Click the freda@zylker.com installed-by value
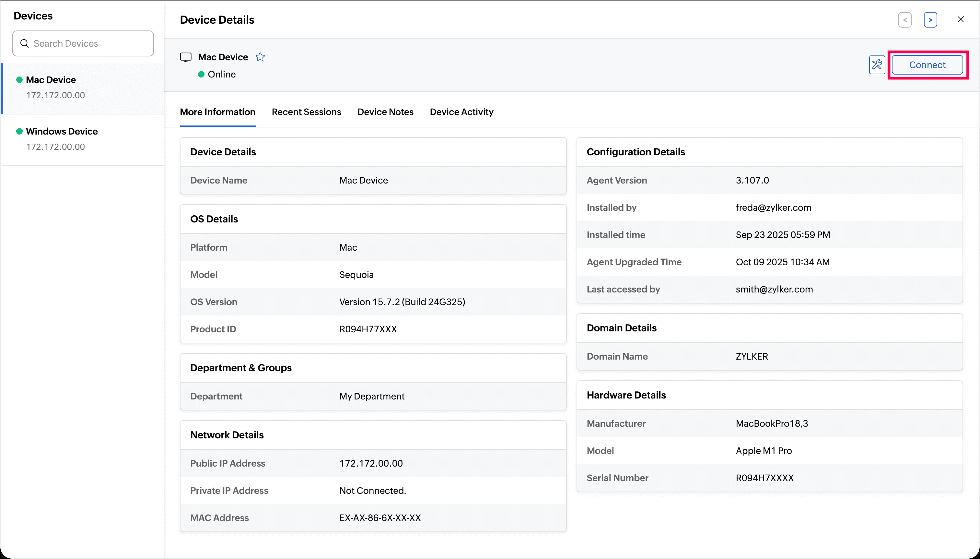The width and height of the screenshot is (980, 559). click(773, 207)
